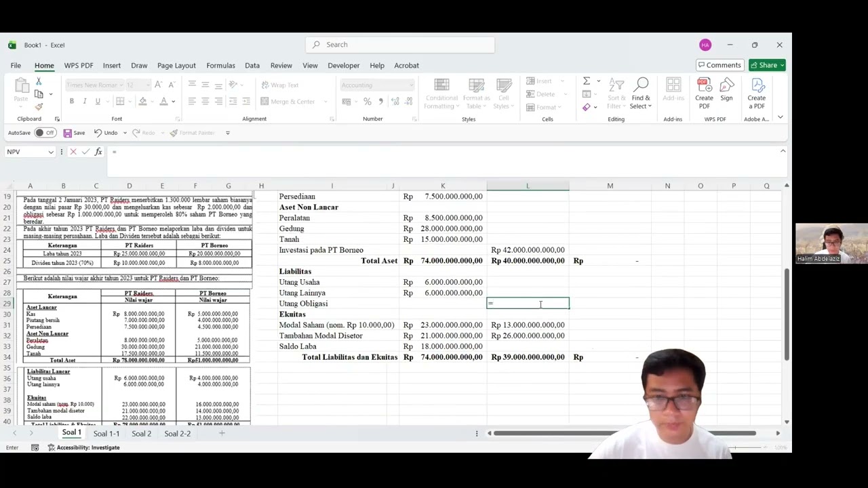Image resolution: width=868 pixels, height=488 pixels.
Task: Open Customize Quick Access Toolbar dropdown
Action: pyautogui.click(x=228, y=133)
